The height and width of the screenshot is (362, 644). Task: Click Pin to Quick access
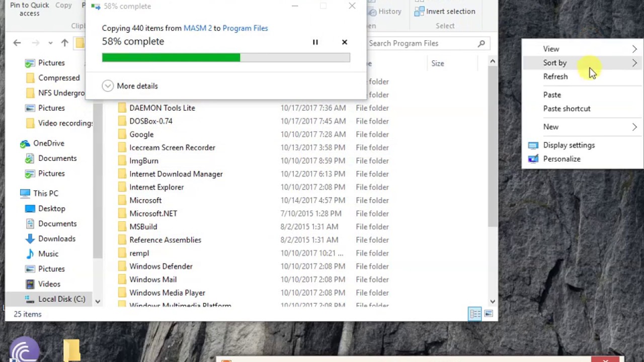click(x=30, y=9)
